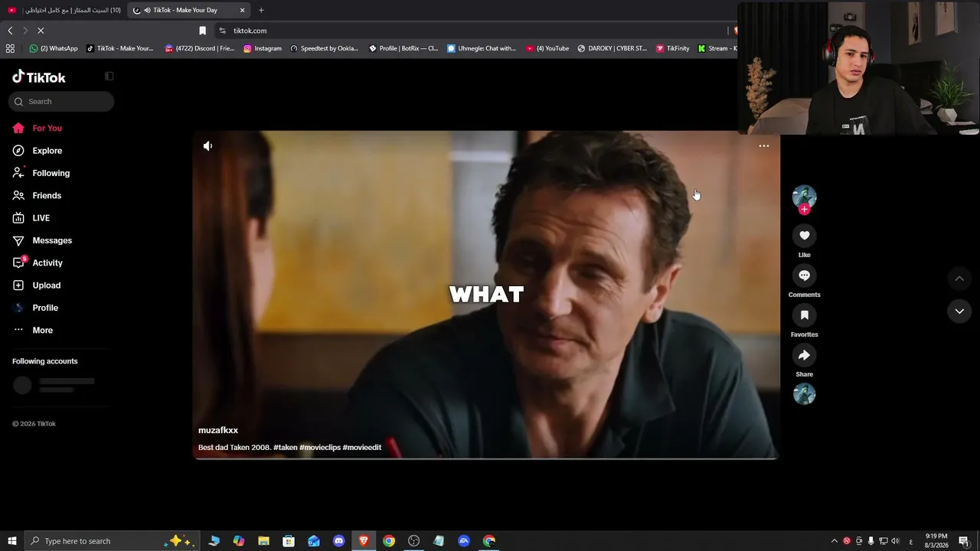Viewport: 980px width, 551px height.
Task: Open the Comments panel
Action: [804, 275]
